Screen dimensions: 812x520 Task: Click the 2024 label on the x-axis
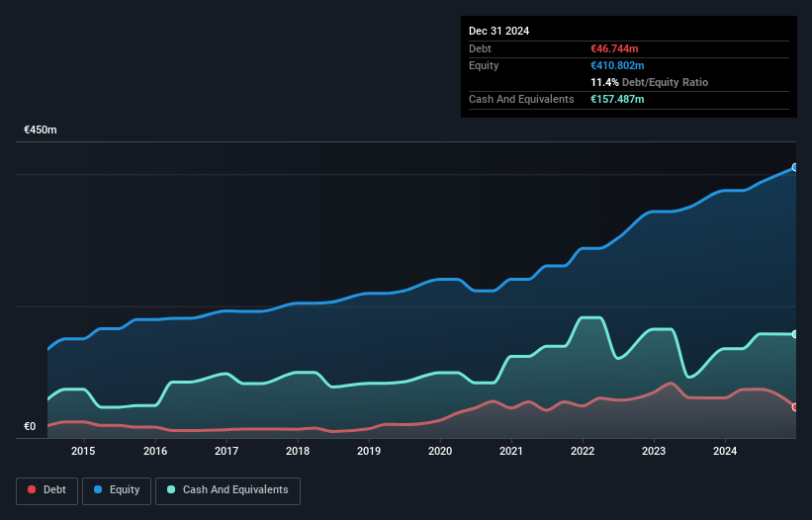click(725, 452)
